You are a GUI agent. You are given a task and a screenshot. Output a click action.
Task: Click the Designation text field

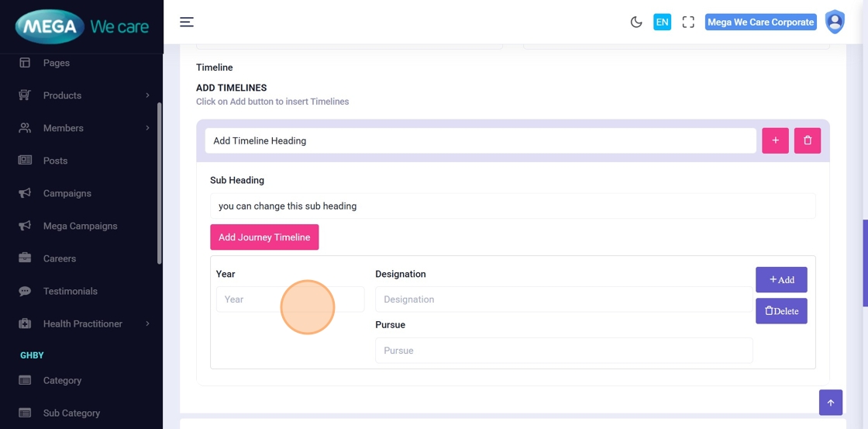[563, 299]
